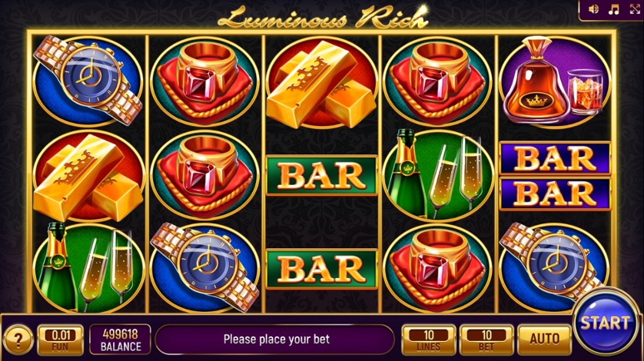The image size is (644, 361).
Task: Click the middle green BAR symbol
Action: coord(321,175)
